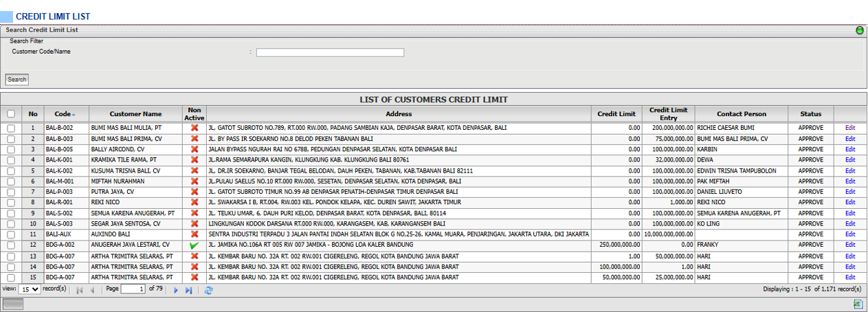The width and height of the screenshot is (868, 312).
Task: Sort by Contact Person column header
Action: (x=742, y=114)
